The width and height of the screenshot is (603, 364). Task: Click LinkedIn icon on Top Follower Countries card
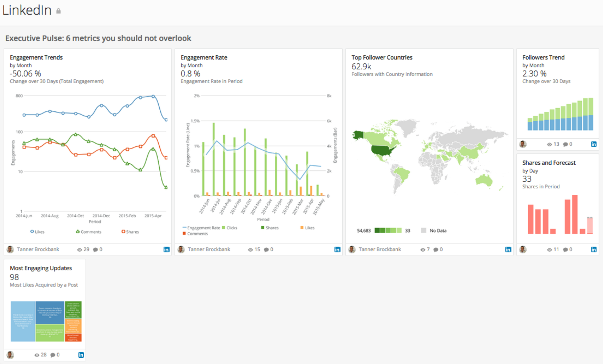click(508, 250)
